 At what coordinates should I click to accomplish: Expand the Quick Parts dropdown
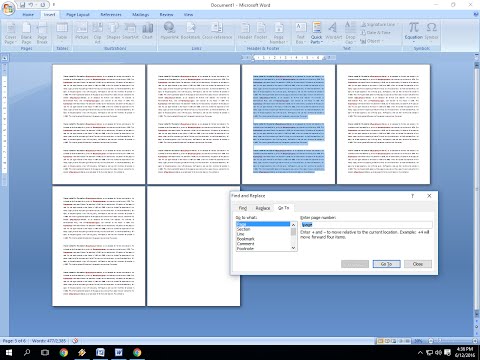(x=316, y=33)
